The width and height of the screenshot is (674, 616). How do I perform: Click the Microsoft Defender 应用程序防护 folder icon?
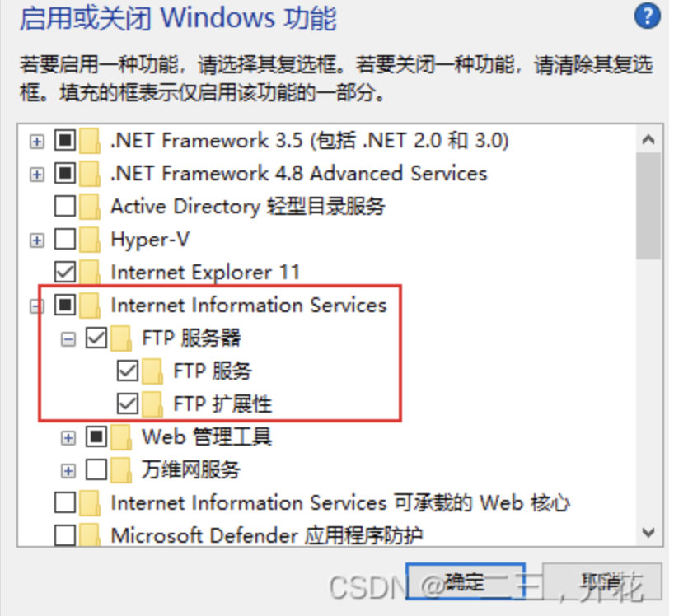click(90, 536)
